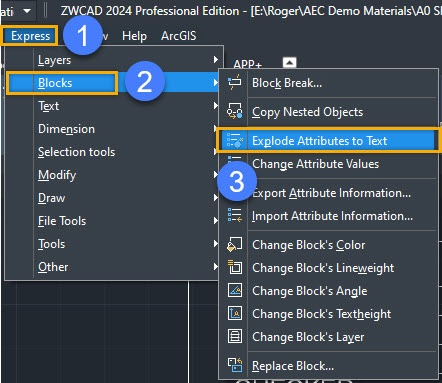Choose Change Block's Textheight
The image size is (442, 383).
[328, 314]
